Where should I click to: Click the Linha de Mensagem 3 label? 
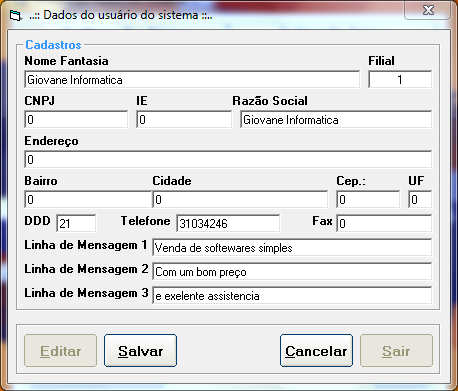pos(86,293)
